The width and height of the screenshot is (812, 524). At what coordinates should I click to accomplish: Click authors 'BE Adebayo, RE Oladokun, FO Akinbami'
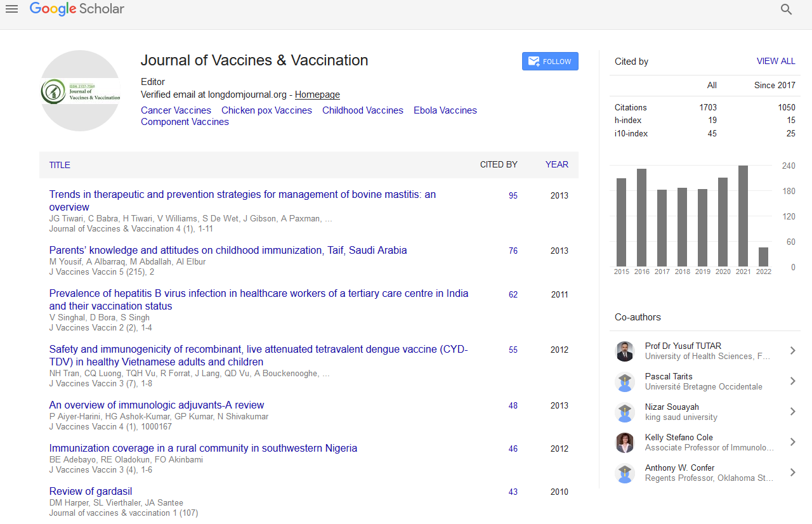point(126,460)
